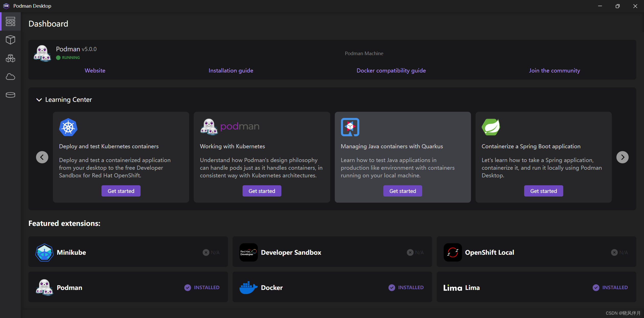Get started with Working with Kubernetes

point(262,191)
